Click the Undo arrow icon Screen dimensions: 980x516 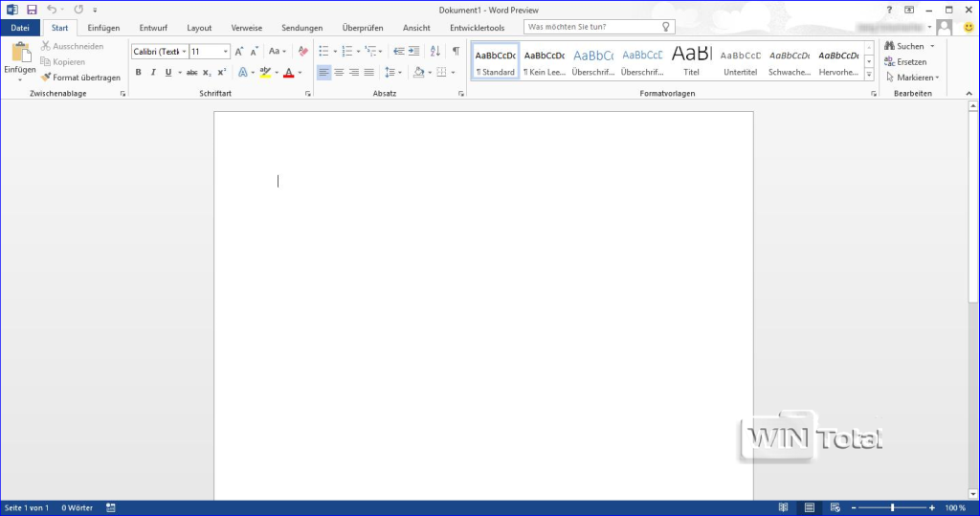pyautogui.click(x=52, y=10)
